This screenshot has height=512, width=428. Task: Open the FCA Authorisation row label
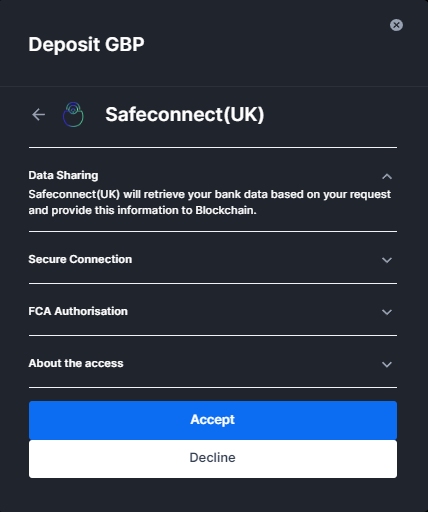[x=78, y=311]
